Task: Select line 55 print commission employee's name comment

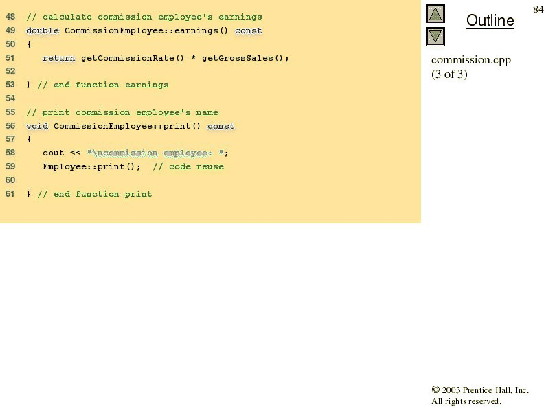Action: [x=122, y=112]
